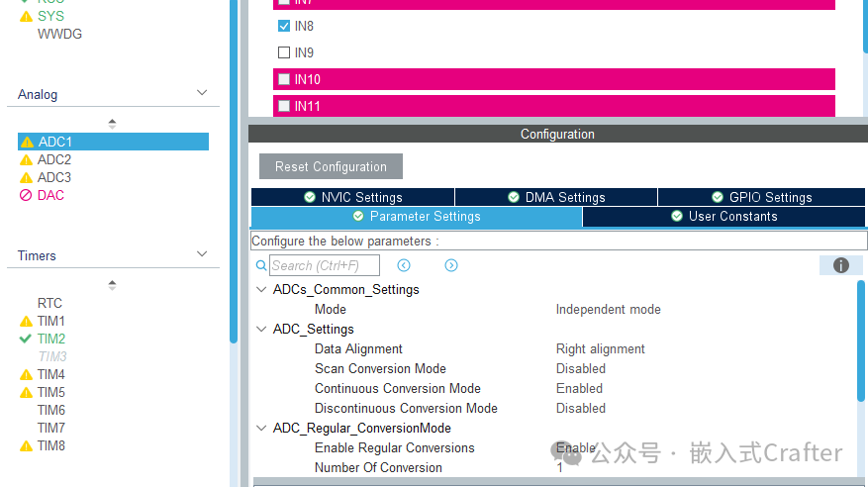The height and width of the screenshot is (487, 868).
Task: Select WWDG in the peripheral list
Action: pos(59,35)
